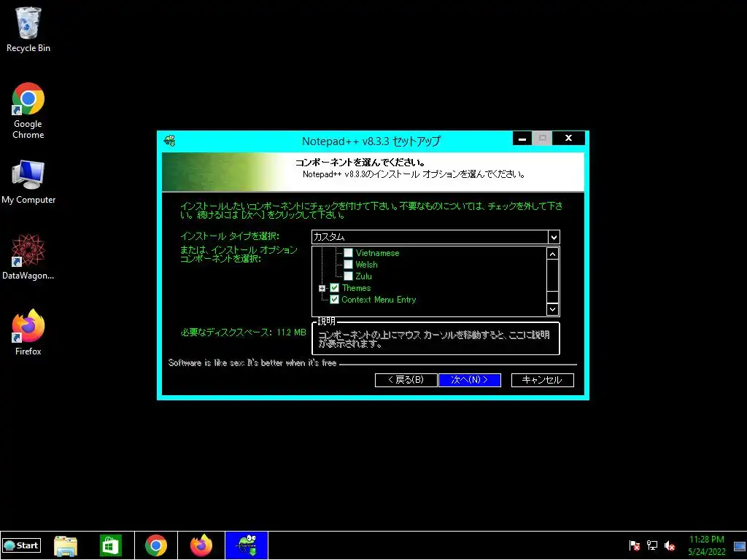Select the Themes label in component tree
The image size is (747, 560).
pos(356,287)
